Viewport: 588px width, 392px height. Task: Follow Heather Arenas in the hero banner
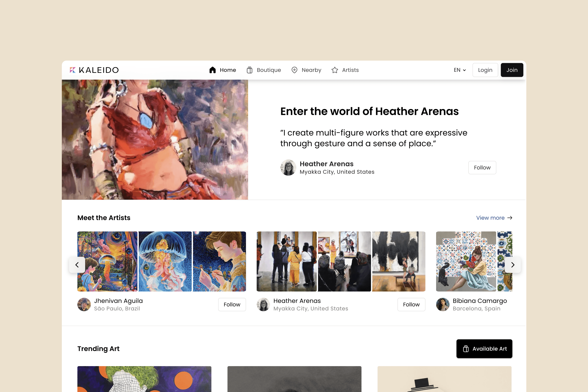click(482, 167)
